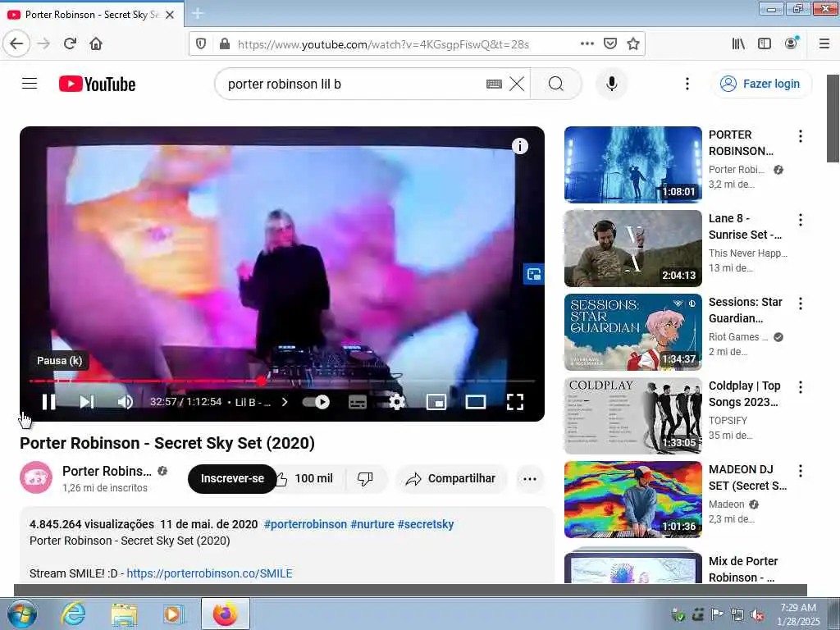Go back in Firefox

16,43
